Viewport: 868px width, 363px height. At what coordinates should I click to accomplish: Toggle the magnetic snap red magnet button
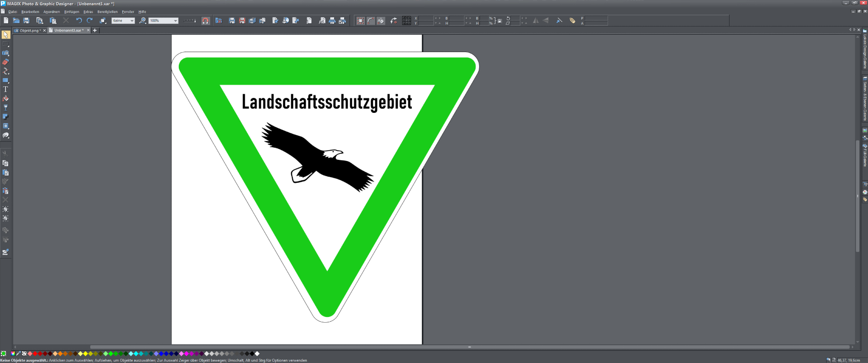point(205,20)
